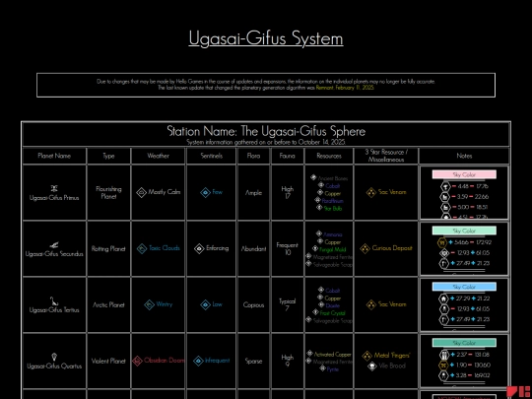Click the icon beside Pyrite
The height and width of the screenshot is (399, 532).
point(323,368)
